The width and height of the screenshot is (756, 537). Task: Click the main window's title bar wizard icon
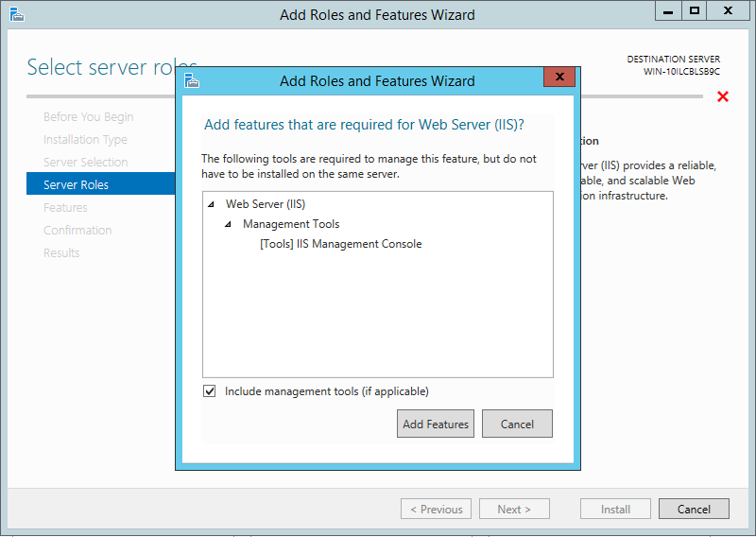(x=16, y=14)
